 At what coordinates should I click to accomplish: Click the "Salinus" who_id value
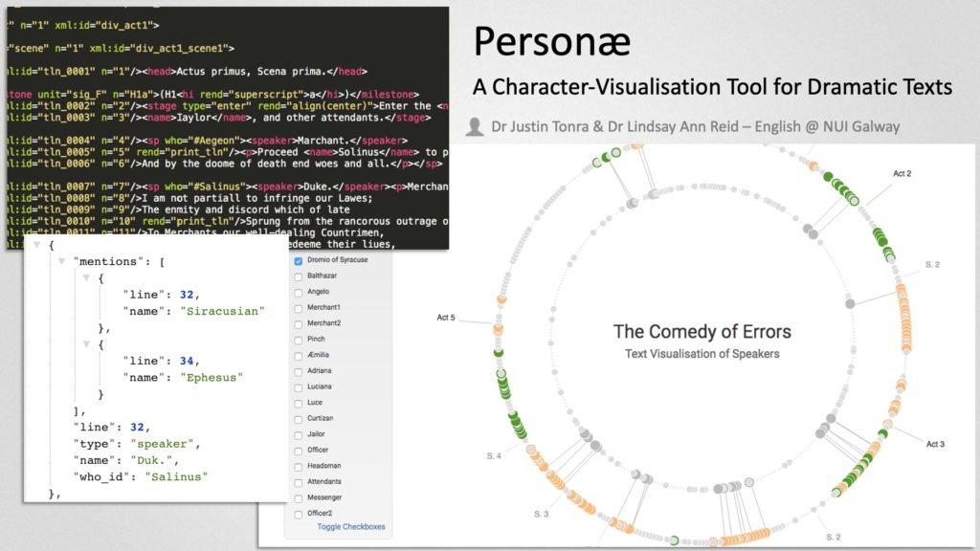click(x=176, y=476)
